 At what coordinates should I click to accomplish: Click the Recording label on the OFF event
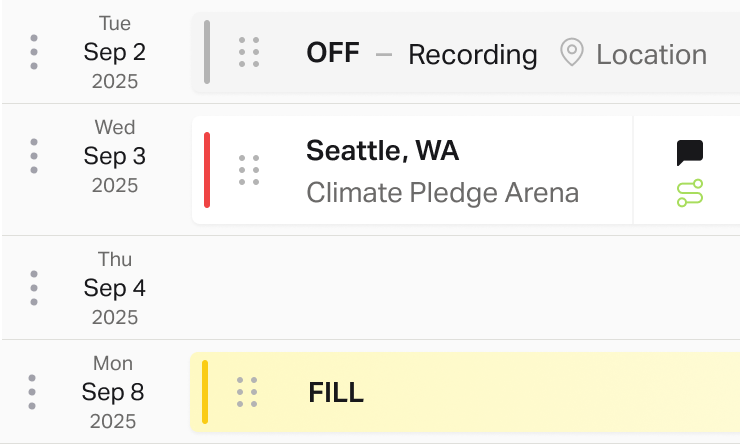pyautogui.click(x=472, y=55)
